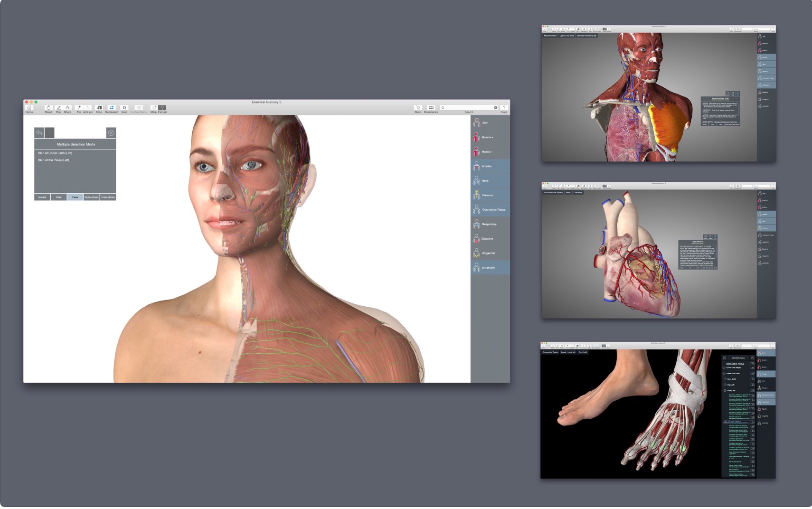Close the Control menu in foot window

(752, 358)
